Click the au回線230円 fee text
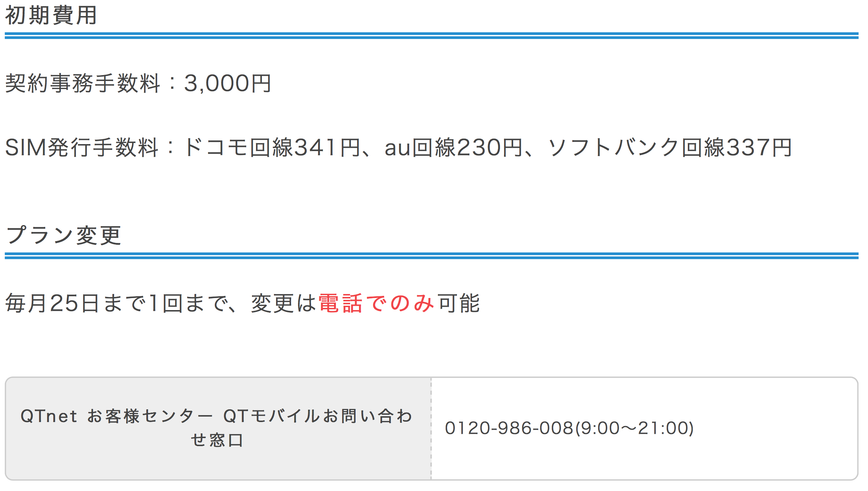The width and height of the screenshot is (868, 491). coord(454,147)
